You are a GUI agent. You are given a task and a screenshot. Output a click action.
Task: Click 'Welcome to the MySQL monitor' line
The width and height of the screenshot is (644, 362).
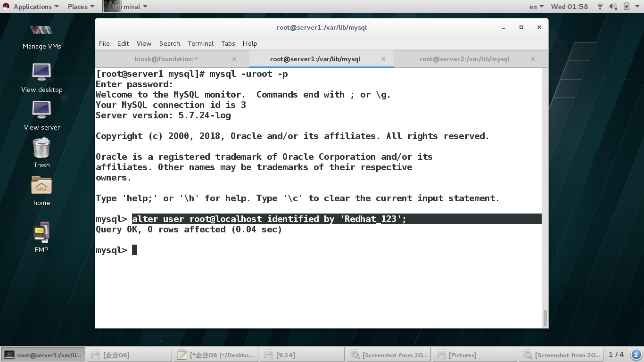[x=243, y=94]
